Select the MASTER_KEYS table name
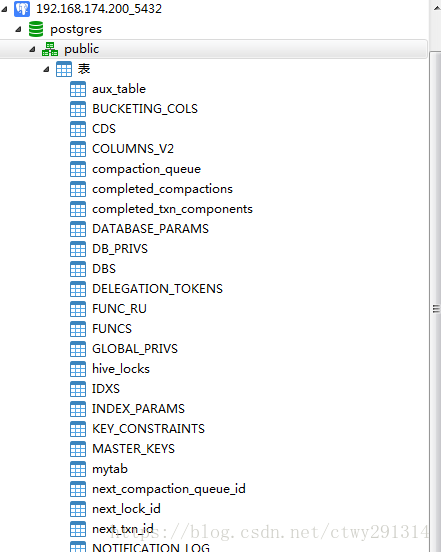The height and width of the screenshot is (552, 441). [x=133, y=449]
